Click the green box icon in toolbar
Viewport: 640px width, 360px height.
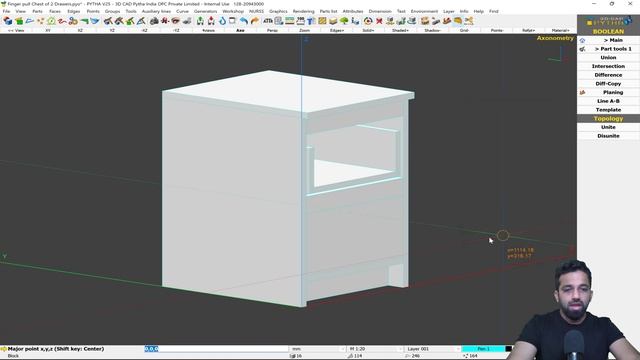(19, 21)
